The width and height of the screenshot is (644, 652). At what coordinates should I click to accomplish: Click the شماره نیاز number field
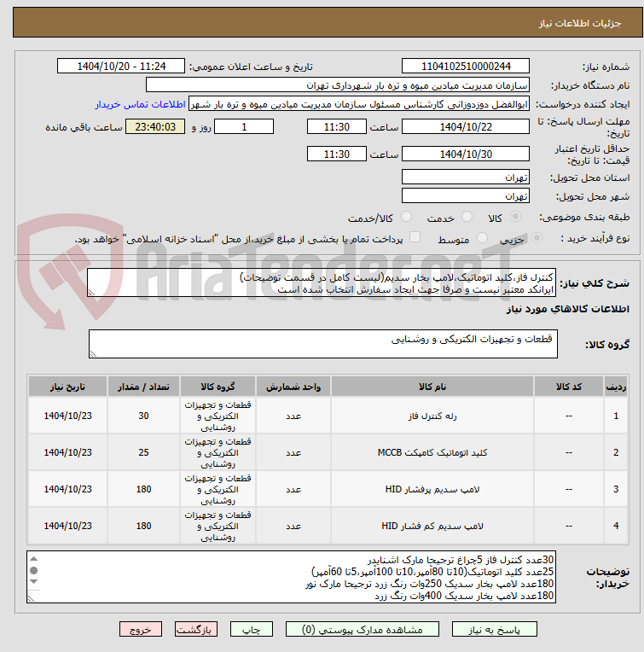(466, 66)
